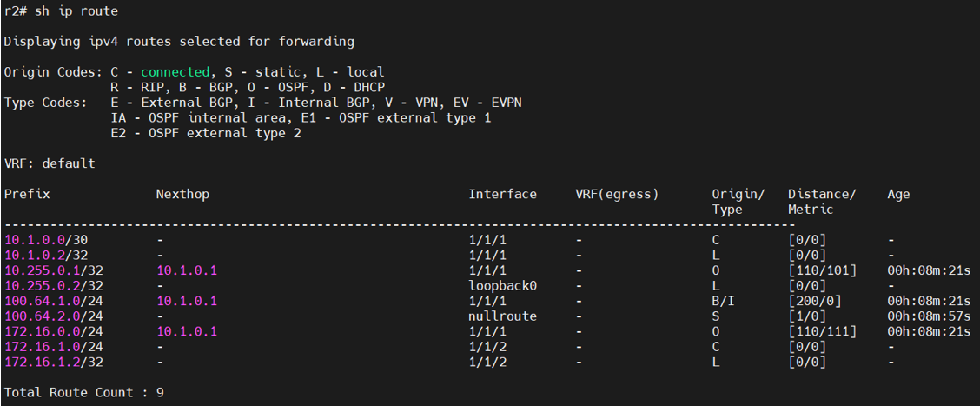Select the 100.64.1.0/24 BGP prefix

pyautogui.click(x=54, y=301)
